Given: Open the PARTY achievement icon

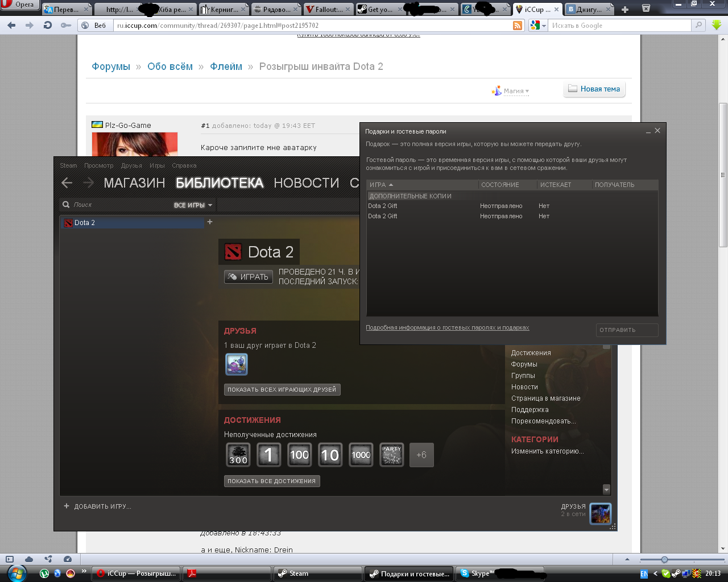Looking at the screenshot, I should coord(392,455).
